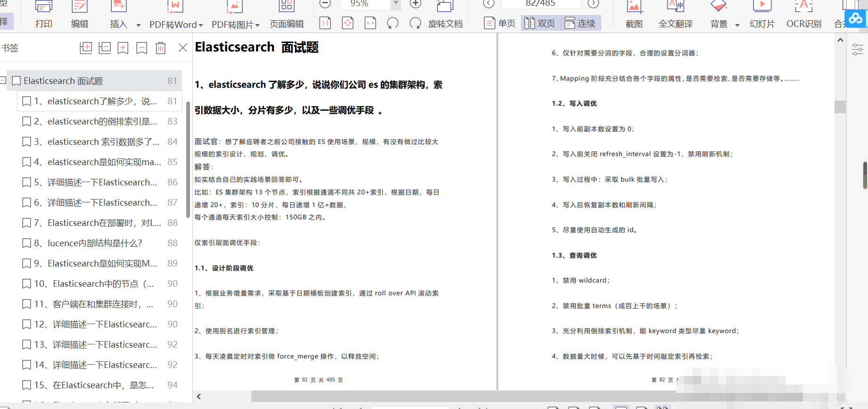868x409 pixels.
Task: Go to next page arrow
Action: [x=594, y=4]
